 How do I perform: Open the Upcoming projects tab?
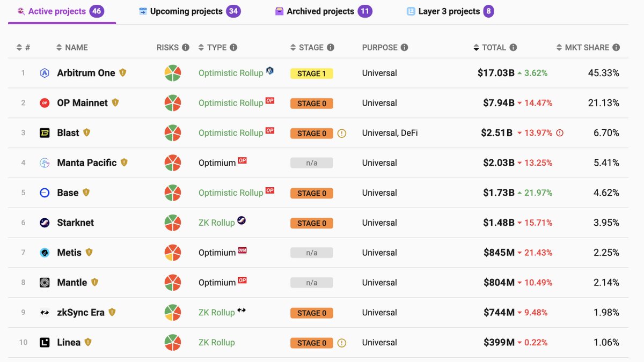point(189,11)
